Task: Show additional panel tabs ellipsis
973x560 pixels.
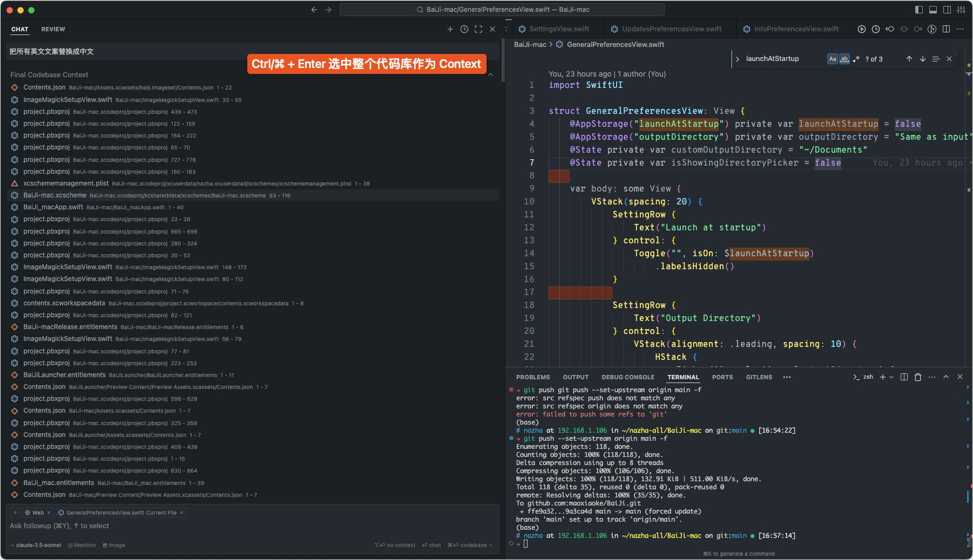Action: 787,377
